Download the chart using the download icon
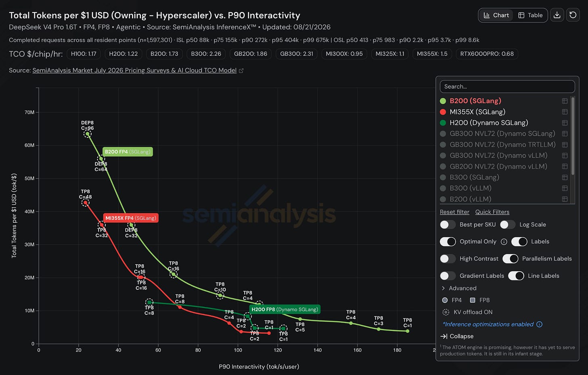Screen dimensions: 588x375 557,15
